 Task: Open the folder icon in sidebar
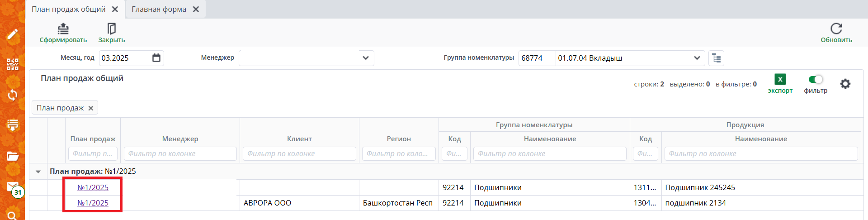12,156
